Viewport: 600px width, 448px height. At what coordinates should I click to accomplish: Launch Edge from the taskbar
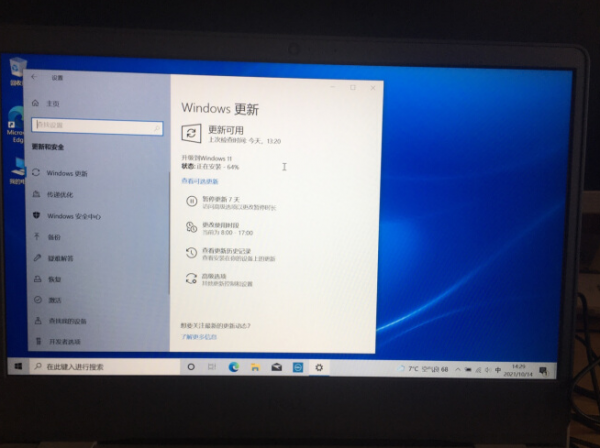point(233,367)
